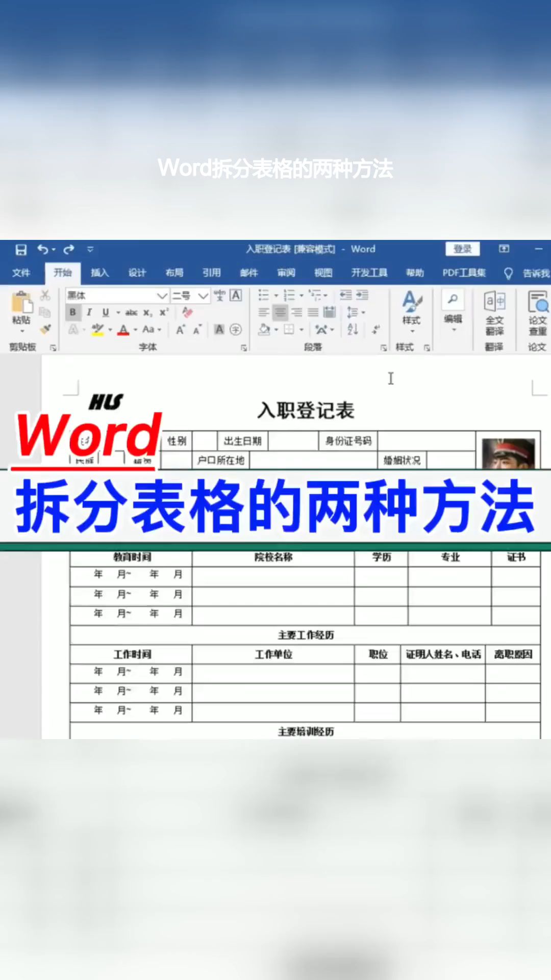Open the 样式 styles gallery dropdown
The width and height of the screenshot is (551, 980).
tap(411, 312)
